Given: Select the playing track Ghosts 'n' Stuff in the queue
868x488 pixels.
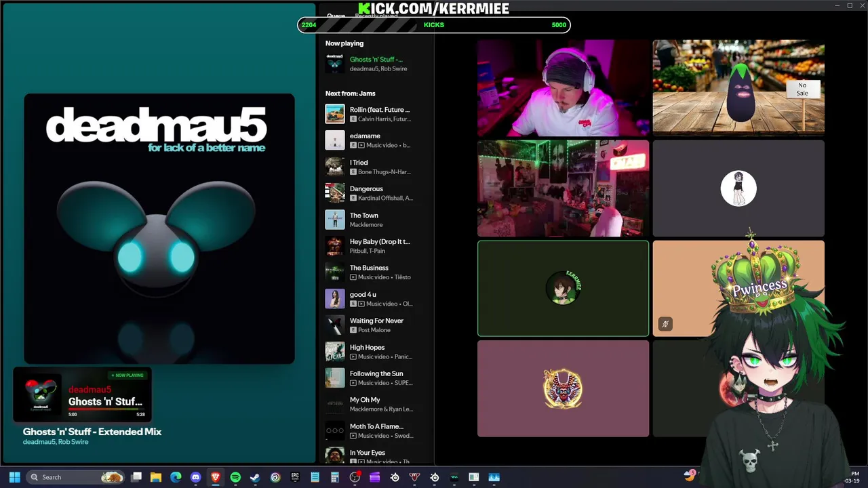Looking at the screenshot, I should tap(376, 64).
